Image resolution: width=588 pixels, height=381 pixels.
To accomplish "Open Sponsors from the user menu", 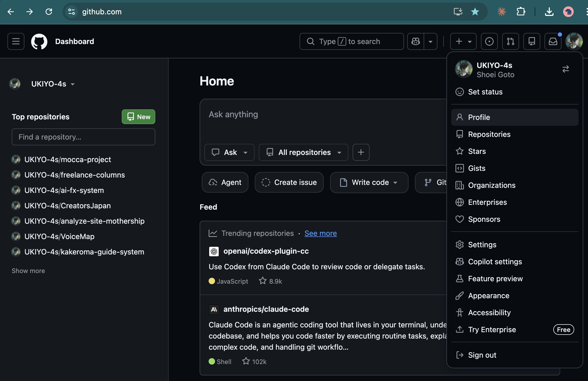I will point(515,219).
